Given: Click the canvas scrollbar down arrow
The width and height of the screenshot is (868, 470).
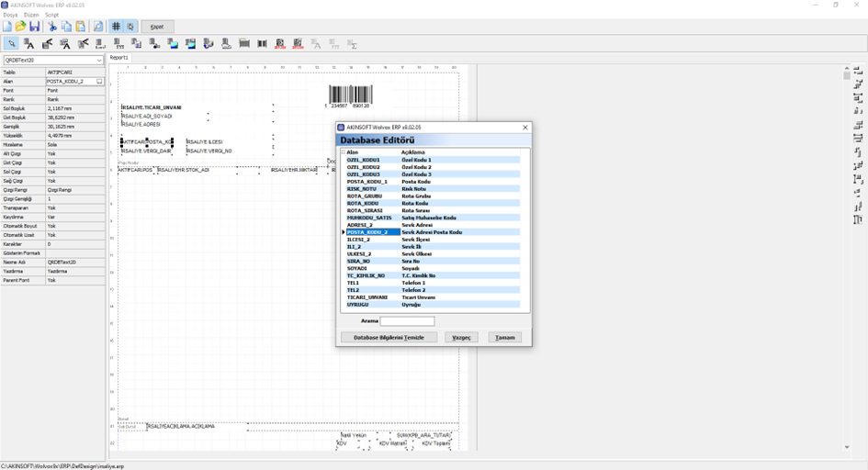Looking at the screenshot, I should pyautogui.click(x=846, y=447).
